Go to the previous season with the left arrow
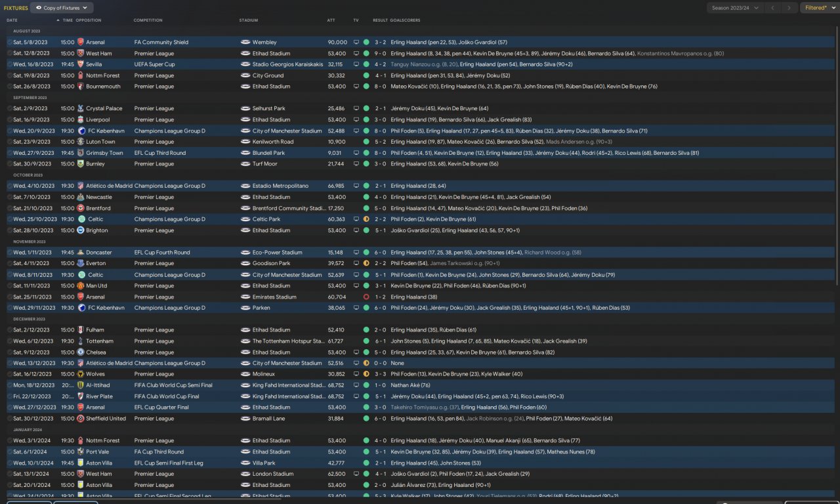 [x=773, y=8]
